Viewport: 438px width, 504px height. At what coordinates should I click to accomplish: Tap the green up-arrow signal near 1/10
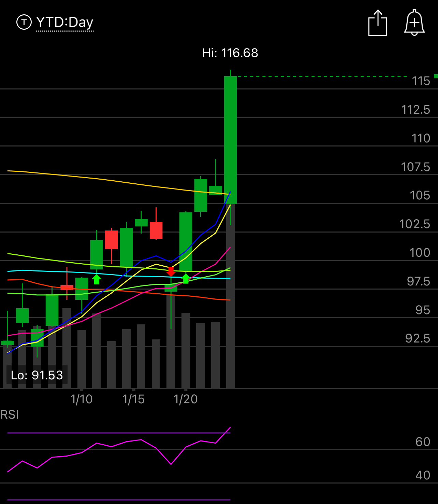click(97, 279)
